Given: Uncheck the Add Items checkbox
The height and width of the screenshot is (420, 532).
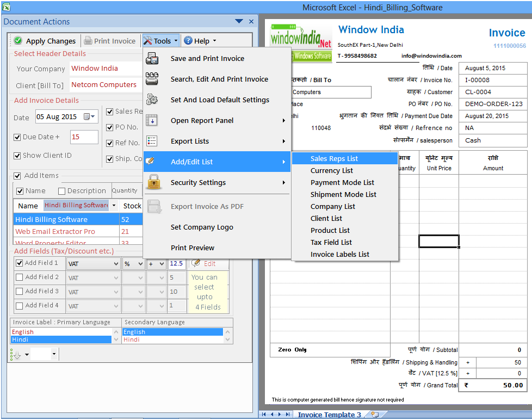Looking at the screenshot, I should (17, 176).
